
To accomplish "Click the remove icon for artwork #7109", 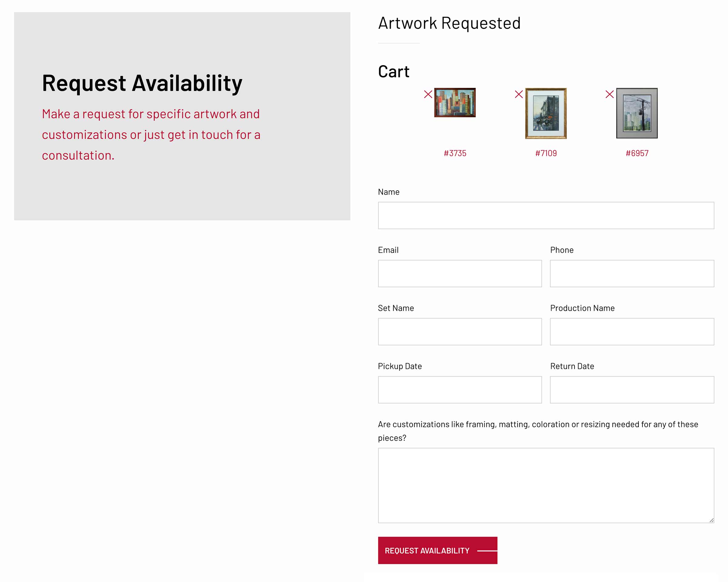I will pos(518,93).
